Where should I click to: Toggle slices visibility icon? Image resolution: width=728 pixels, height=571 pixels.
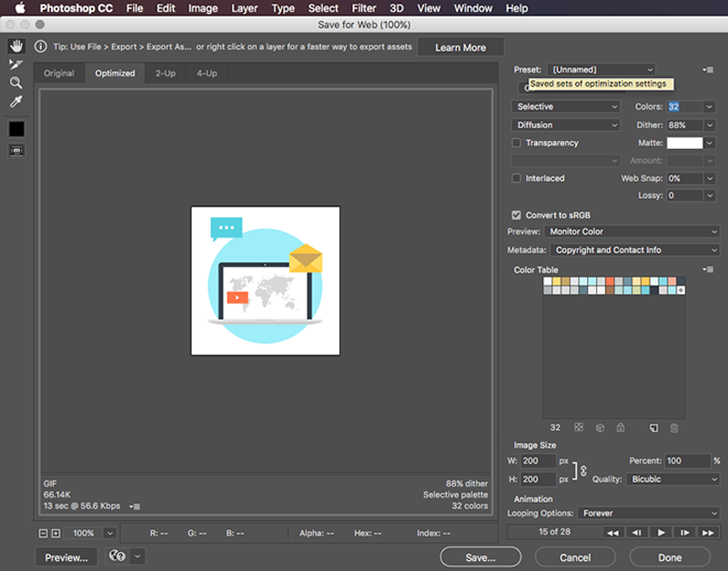click(x=16, y=150)
